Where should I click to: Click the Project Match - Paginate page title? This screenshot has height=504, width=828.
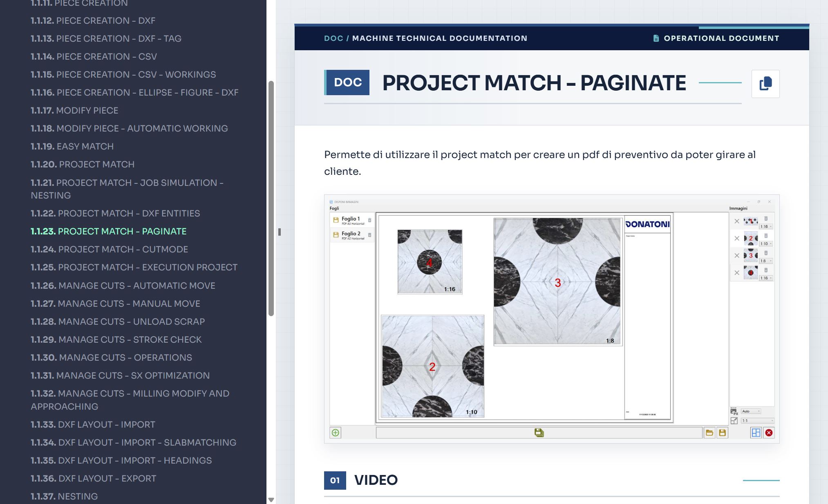[534, 83]
